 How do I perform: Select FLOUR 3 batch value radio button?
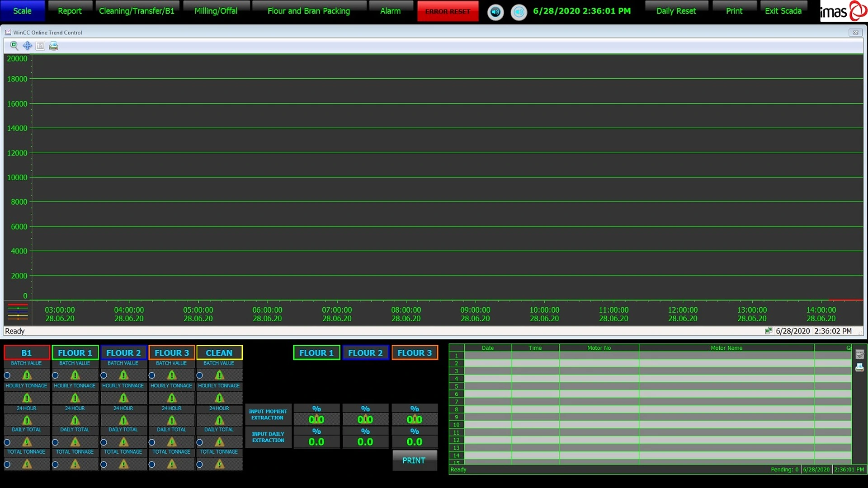click(152, 375)
